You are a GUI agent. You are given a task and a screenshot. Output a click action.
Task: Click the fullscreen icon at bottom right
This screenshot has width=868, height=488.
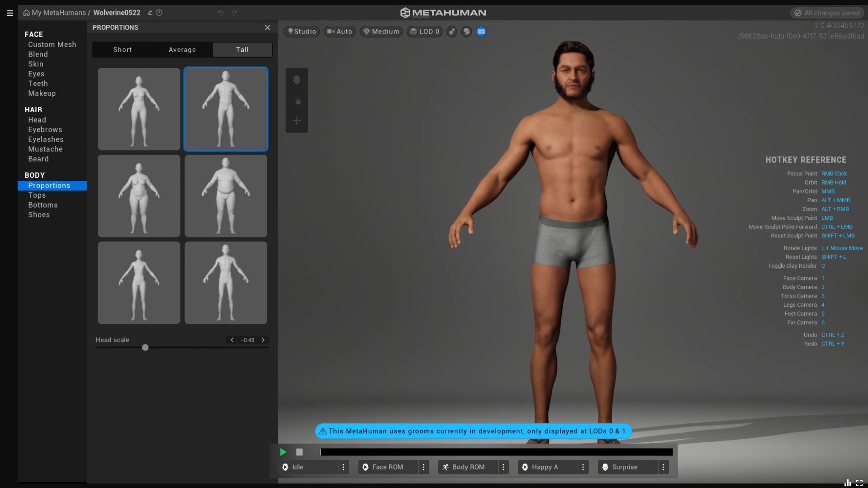pos(859,483)
